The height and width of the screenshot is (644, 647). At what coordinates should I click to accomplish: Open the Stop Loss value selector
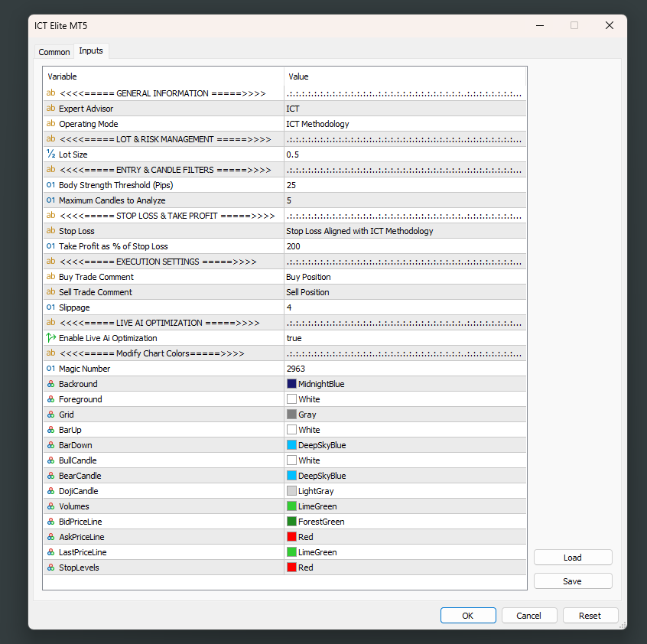(405, 231)
